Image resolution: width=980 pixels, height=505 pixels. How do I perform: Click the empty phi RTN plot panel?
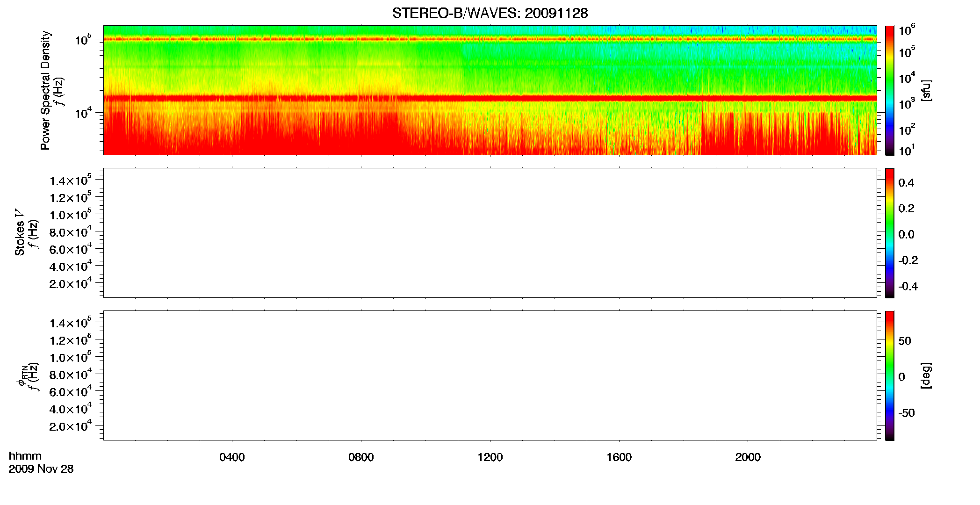pyautogui.click(x=490, y=375)
